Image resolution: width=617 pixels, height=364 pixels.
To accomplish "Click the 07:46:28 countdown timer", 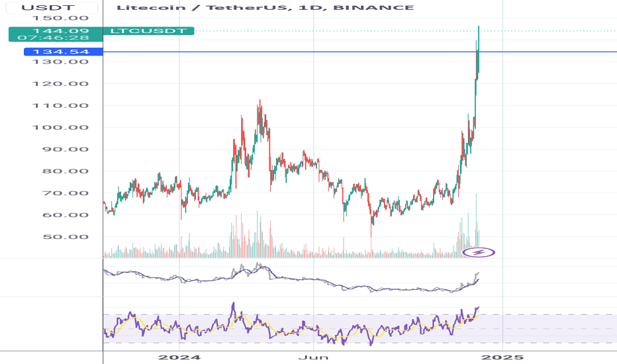I will point(53,38).
